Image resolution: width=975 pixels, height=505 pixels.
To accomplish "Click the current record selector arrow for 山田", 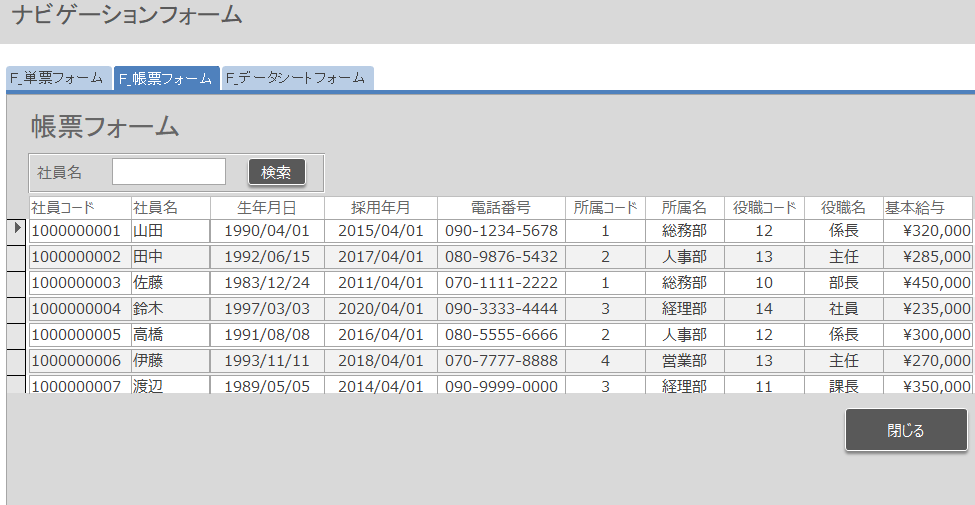I will click(x=17, y=230).
